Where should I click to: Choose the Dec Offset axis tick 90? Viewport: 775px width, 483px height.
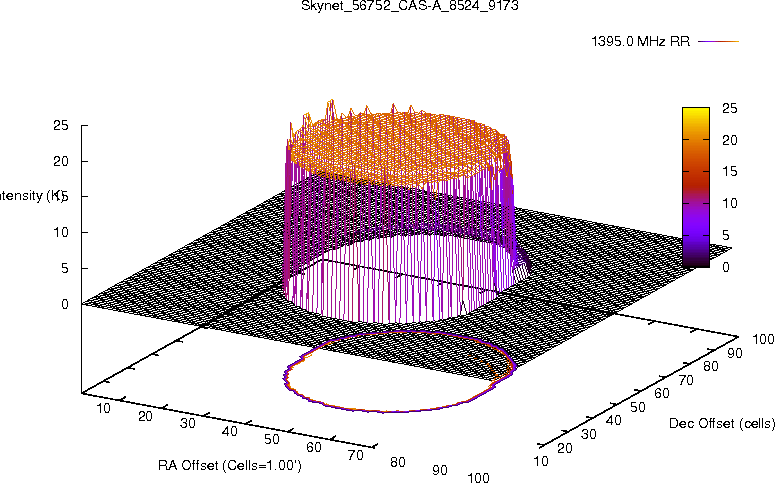pyautogui.click(x=735, y=353)
